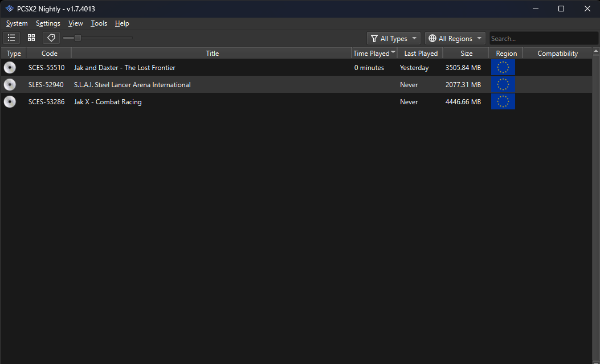Click code SCES-53286
Viewport: 600px width, 364px height.
tap(47, 102)
